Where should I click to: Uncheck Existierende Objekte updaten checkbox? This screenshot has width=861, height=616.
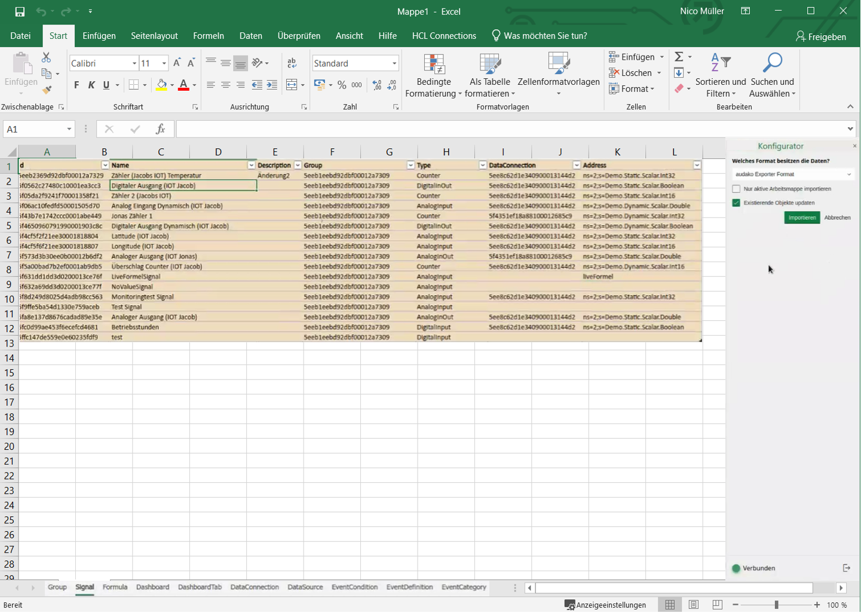click(736, 203)
